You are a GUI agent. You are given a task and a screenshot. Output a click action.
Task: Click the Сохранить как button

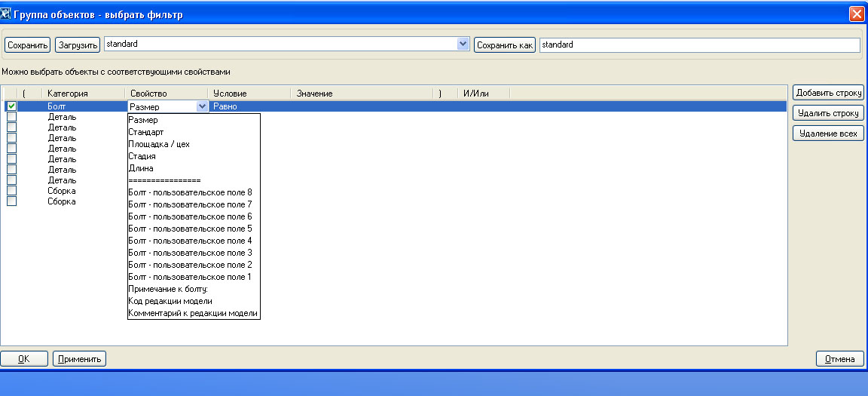505,45
